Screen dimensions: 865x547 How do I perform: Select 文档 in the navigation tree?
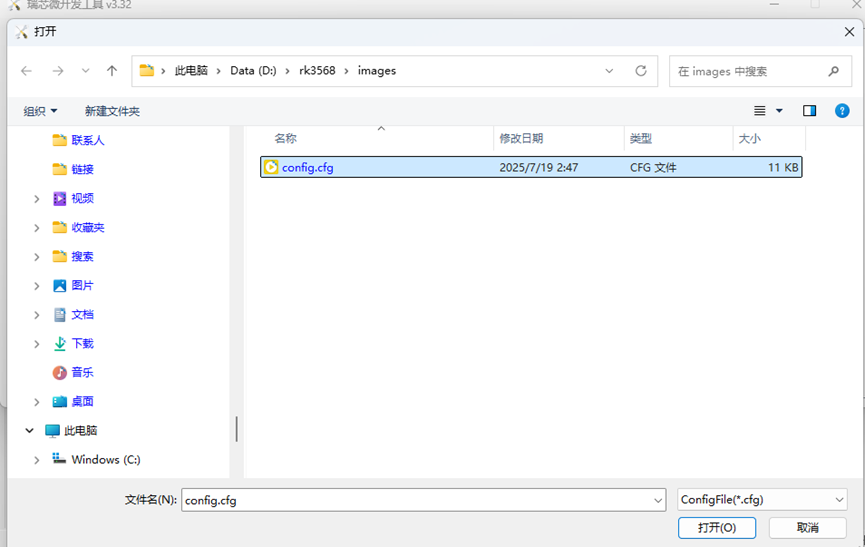pos(82,314)
